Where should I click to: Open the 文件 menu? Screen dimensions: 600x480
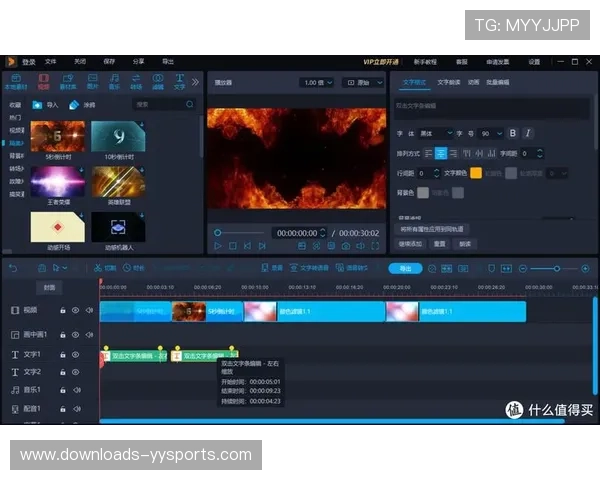50,61
